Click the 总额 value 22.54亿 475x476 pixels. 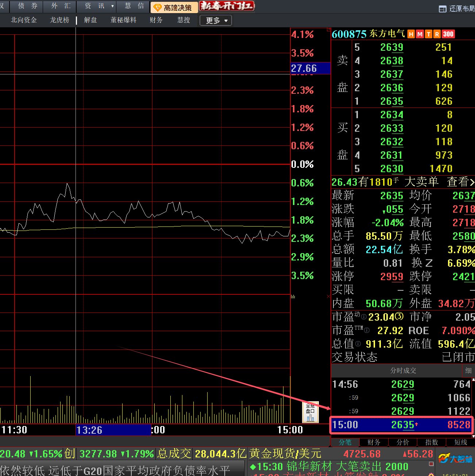pyautogui.click(x=384, y=249)
